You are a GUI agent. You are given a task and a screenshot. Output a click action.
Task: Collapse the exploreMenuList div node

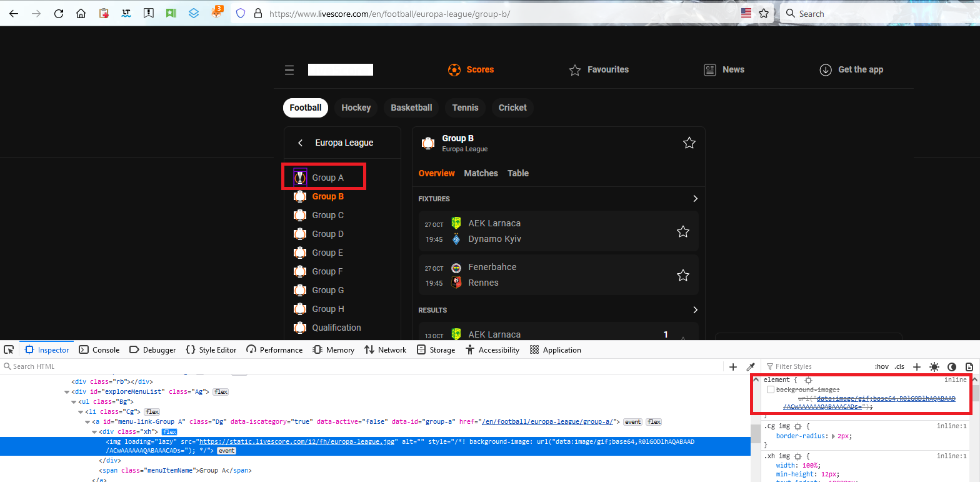click(x=66, y=392)
